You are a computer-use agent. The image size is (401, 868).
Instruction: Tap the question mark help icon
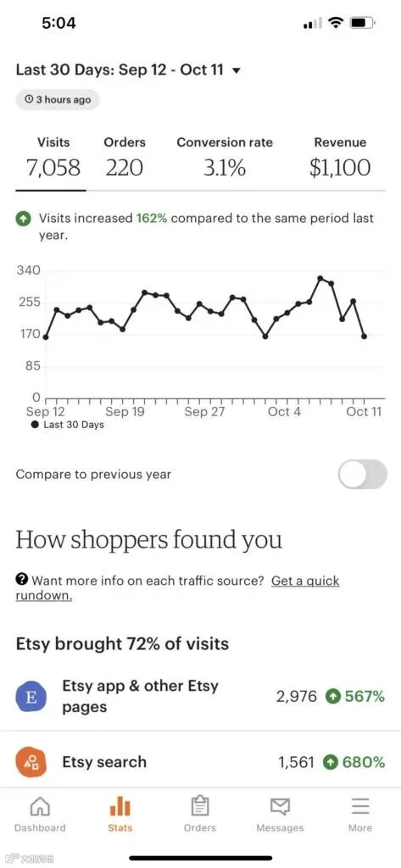[x=21, y=580]
